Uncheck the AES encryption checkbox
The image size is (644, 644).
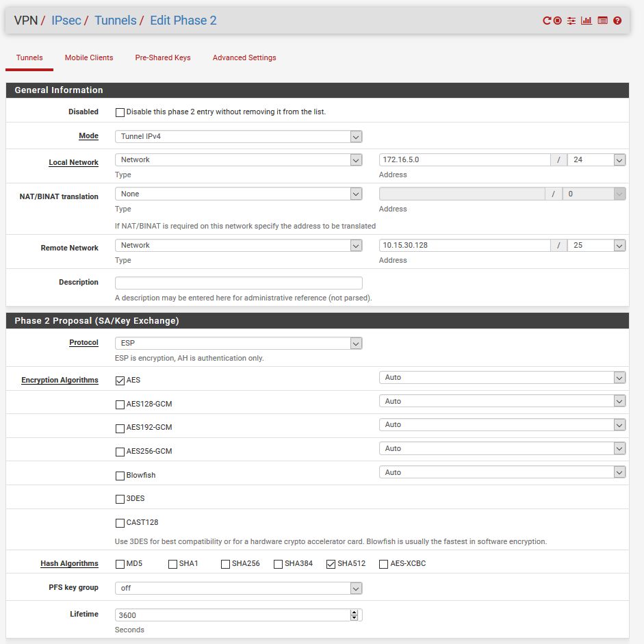pos(120,381)
